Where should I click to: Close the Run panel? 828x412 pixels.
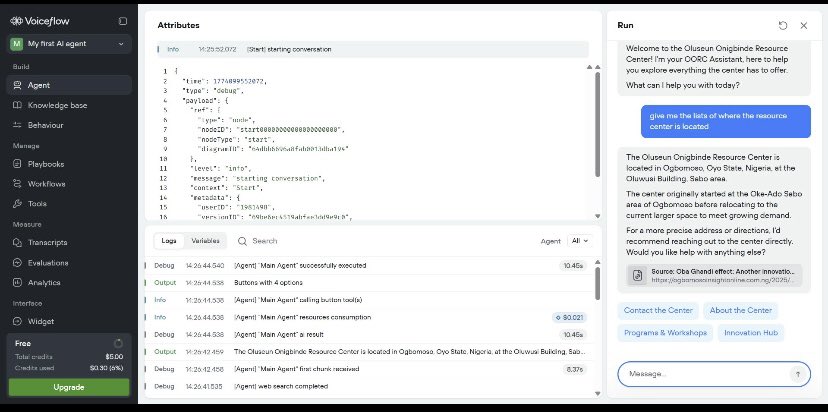803,25
